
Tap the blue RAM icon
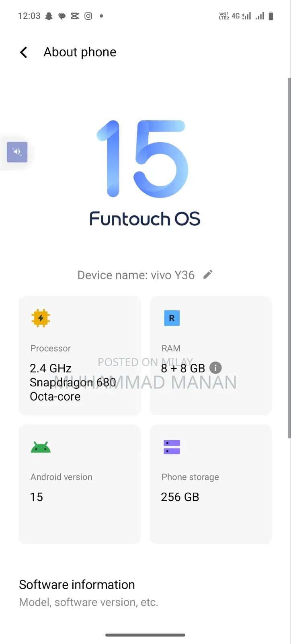pyautogui.click(x=172, y=318)
